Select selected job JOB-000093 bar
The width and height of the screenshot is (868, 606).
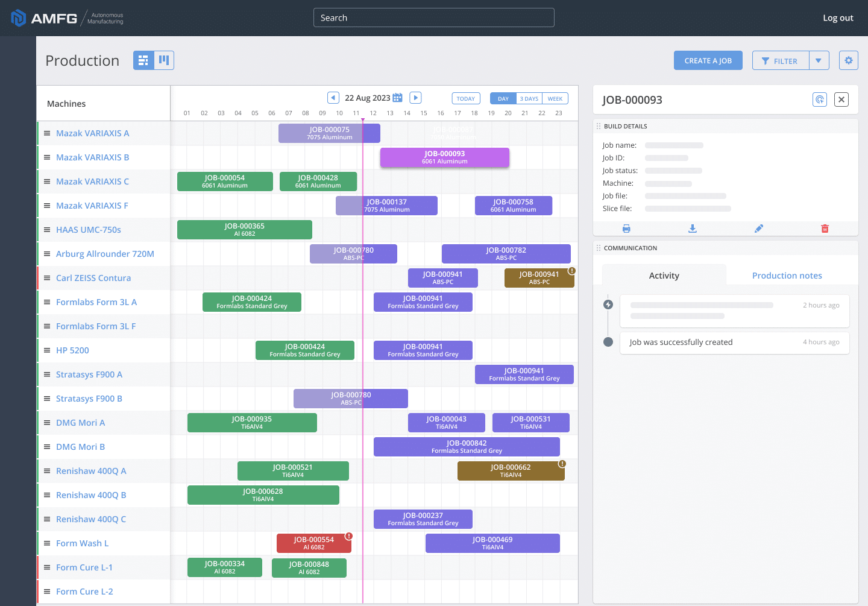point(445,157)
